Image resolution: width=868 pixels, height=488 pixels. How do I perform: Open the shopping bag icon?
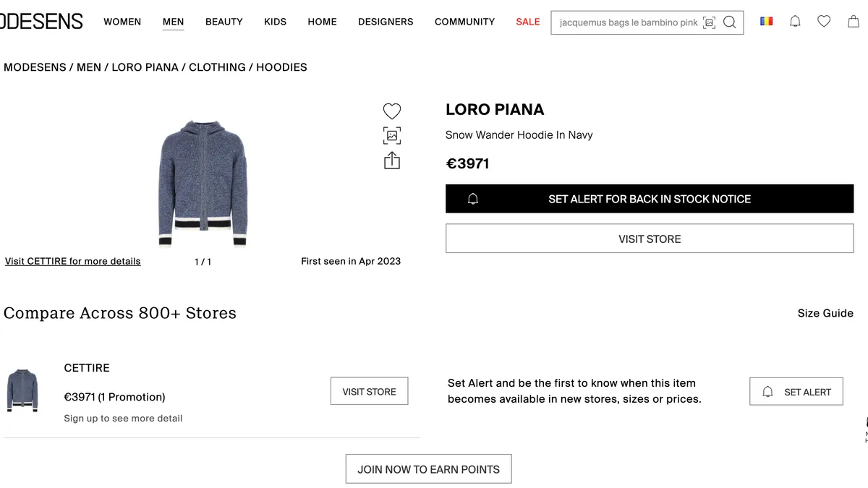(854, 22)
